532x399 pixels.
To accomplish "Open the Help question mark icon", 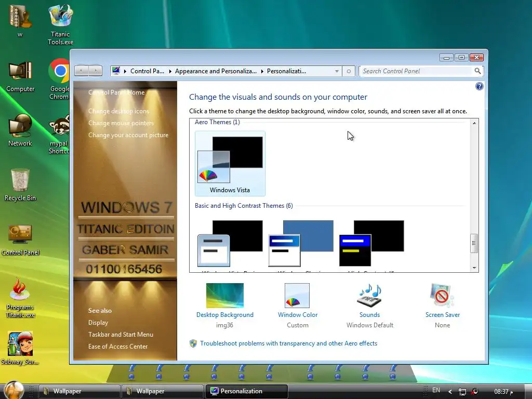I will 479,86.
